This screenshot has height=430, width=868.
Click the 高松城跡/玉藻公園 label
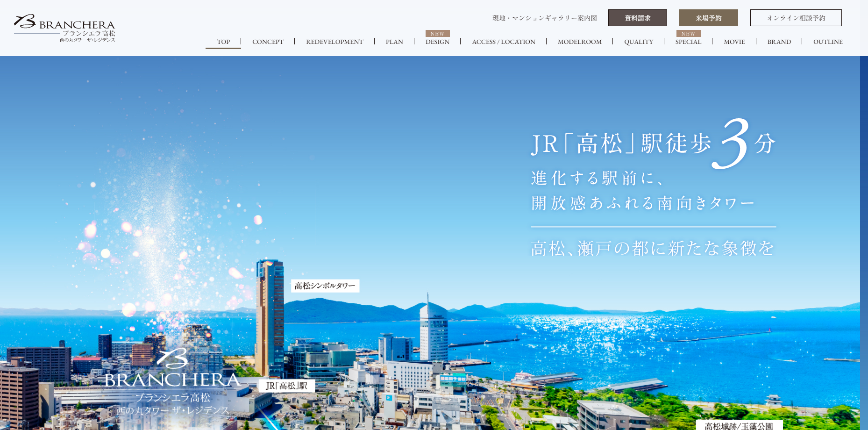point(739,426)
